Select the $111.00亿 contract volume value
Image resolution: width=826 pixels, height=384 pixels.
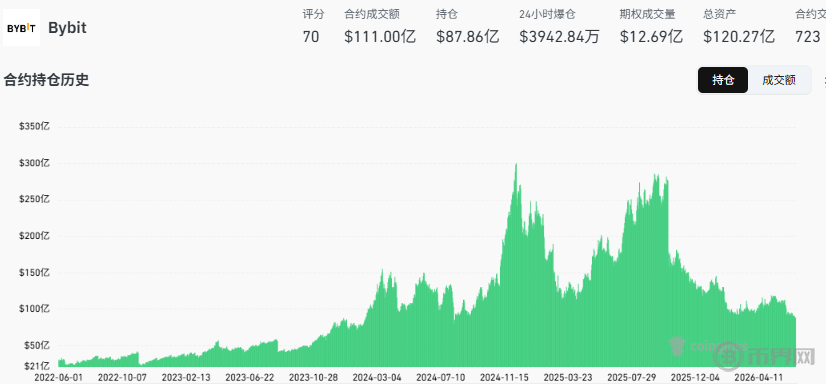[380, 37]
